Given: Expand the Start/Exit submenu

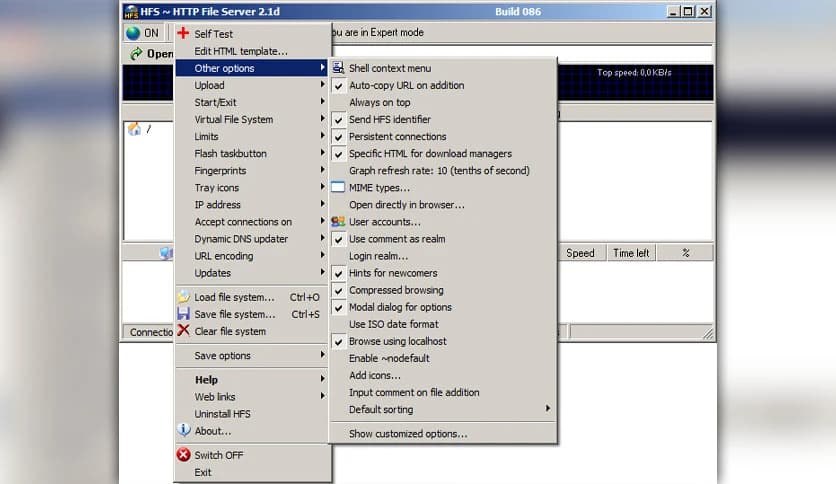Looking at the screenshot, I should (252, 102).
